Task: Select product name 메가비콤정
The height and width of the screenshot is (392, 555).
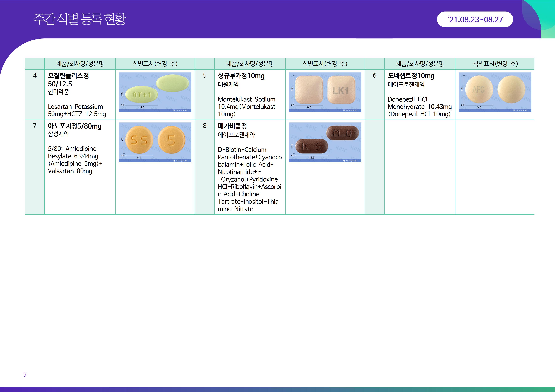Action: (x=232, y=126)
